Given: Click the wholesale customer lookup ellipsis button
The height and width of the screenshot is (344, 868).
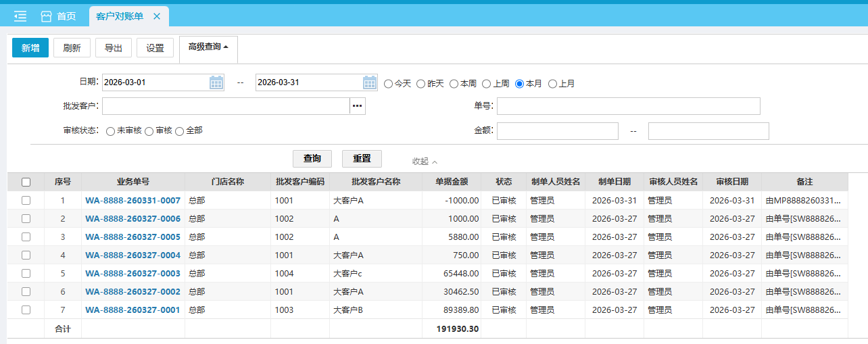Looking at the screenshot, I should click(x=358, y=106).
